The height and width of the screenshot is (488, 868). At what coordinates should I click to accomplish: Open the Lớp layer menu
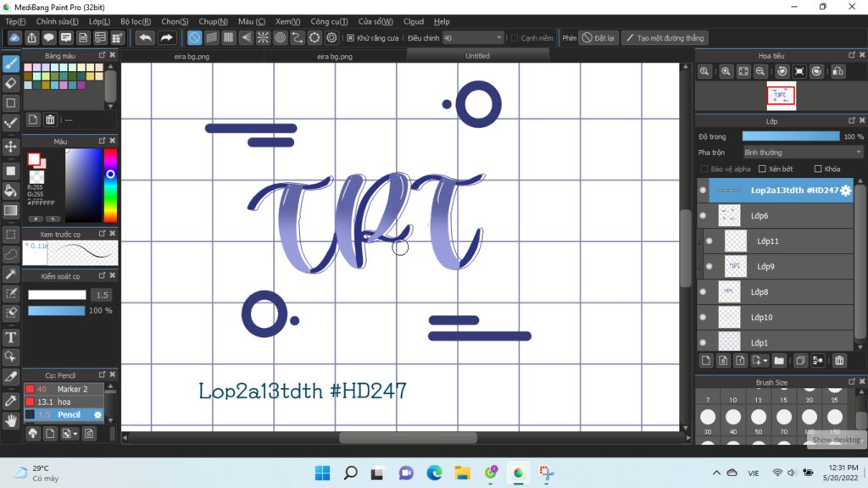pos(100,21)
